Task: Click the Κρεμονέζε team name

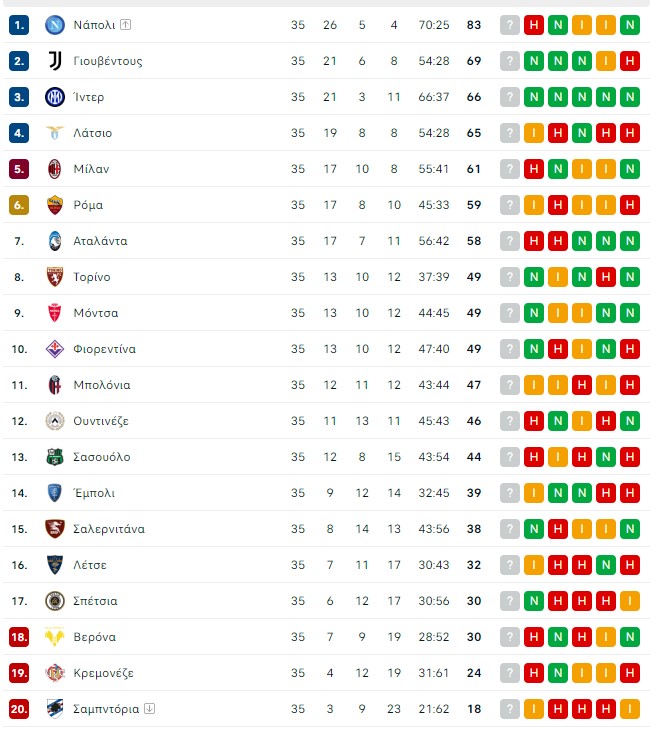Action: point(103,673)
